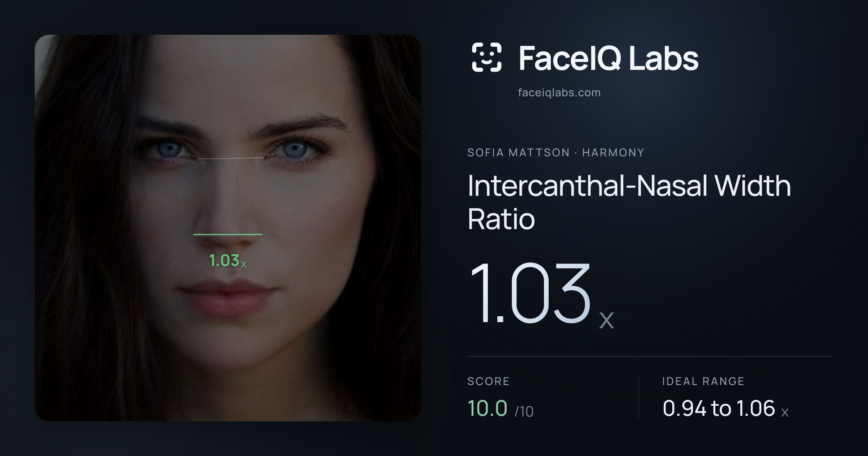Click the IDEAL RANGE label

(x=703, y=381)
